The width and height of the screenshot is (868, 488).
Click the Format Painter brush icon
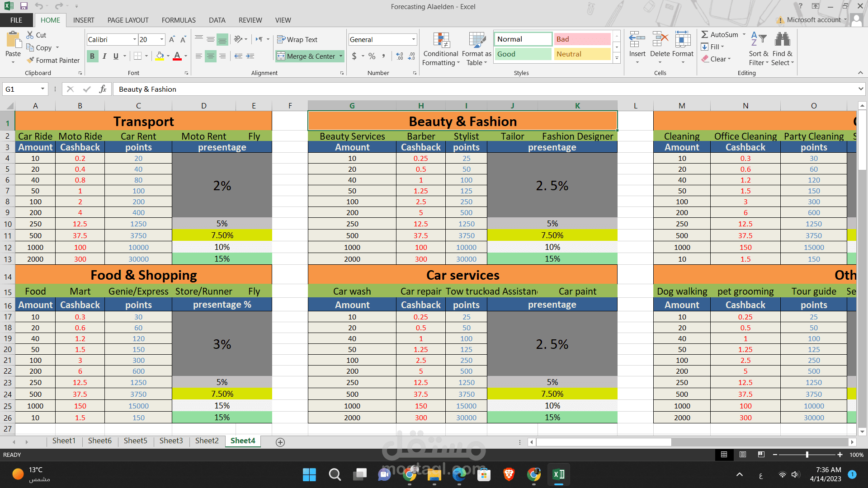(30, 60)
